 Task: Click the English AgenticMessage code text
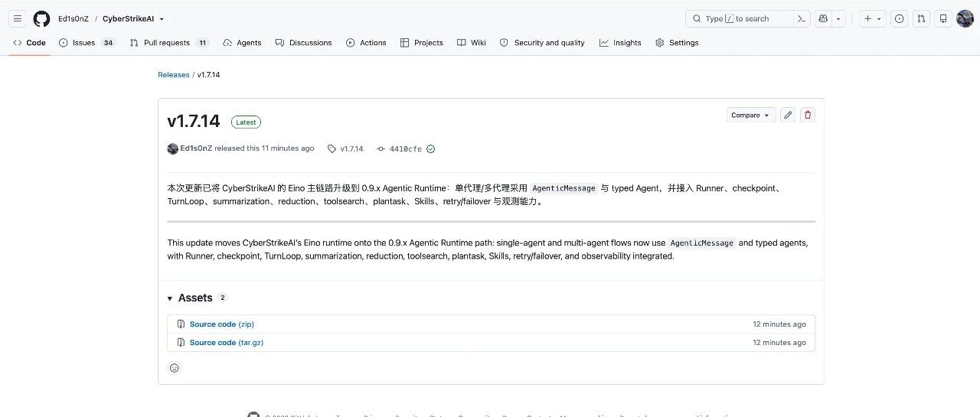coord(702,243)
